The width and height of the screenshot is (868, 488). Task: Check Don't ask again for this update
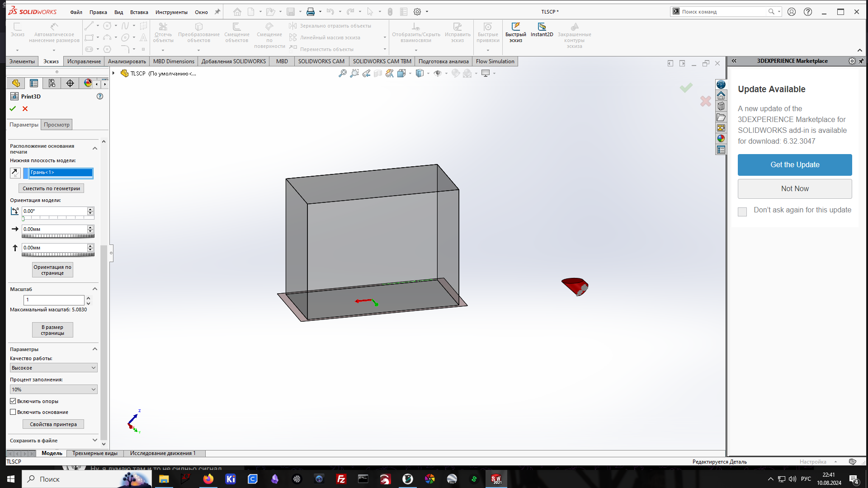pyautogui.click(x=742, y=211)
